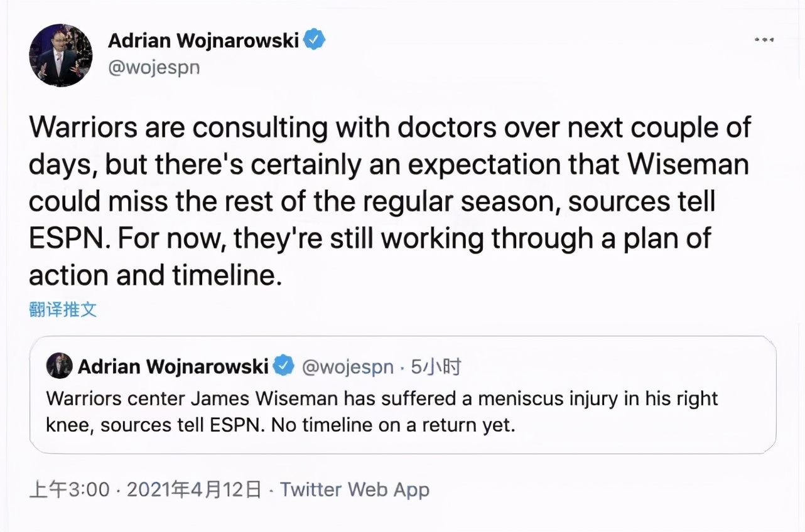805x532 pixels.
Task: Click the verified badge in the quoted tweet
Action: click(284, 366)
